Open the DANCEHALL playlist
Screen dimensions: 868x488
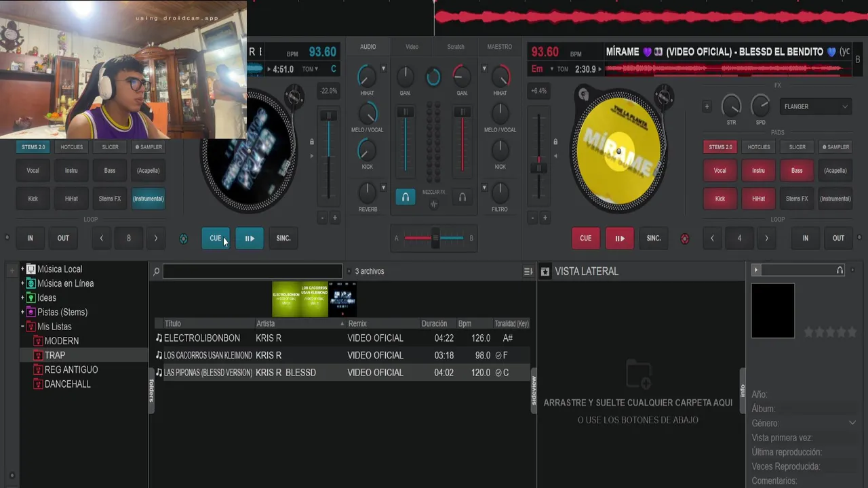(x=67, y=384)
